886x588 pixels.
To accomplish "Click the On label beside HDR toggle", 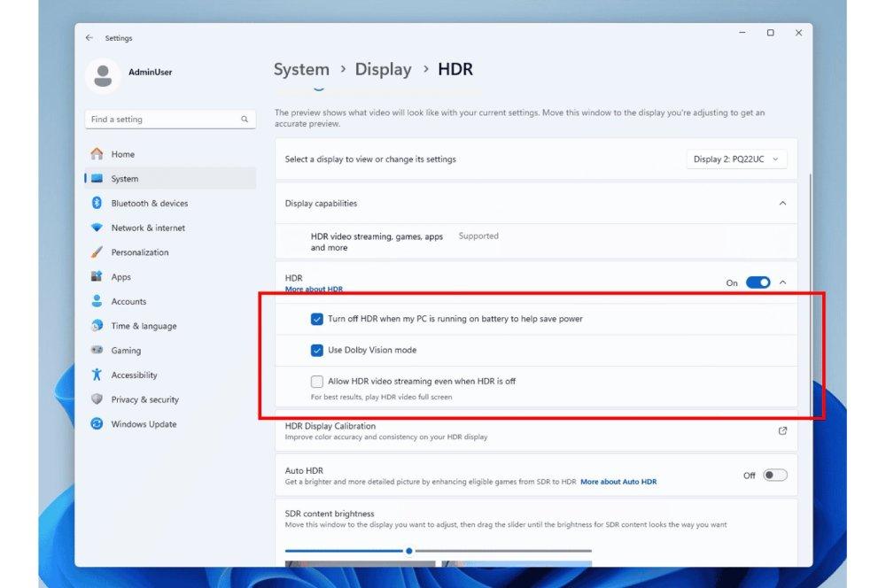I will [x=732, y=283].
